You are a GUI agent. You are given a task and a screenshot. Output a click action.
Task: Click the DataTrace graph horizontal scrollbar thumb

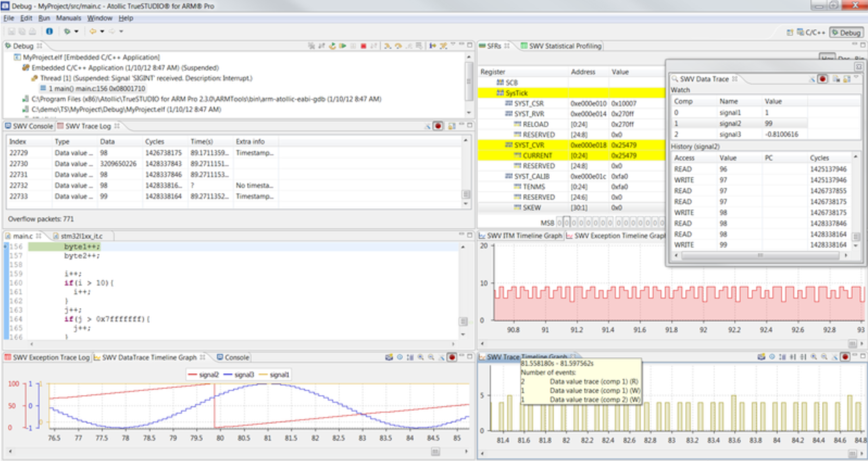435,451
